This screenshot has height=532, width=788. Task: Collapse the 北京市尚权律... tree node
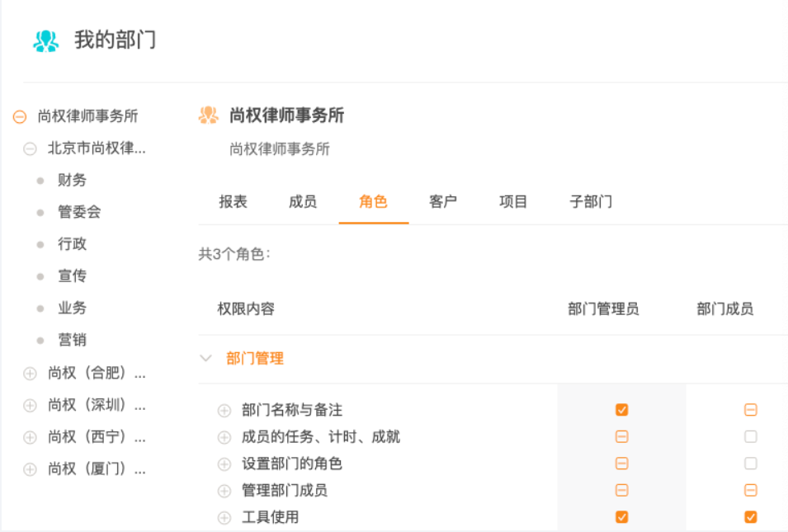pos(31,148)
